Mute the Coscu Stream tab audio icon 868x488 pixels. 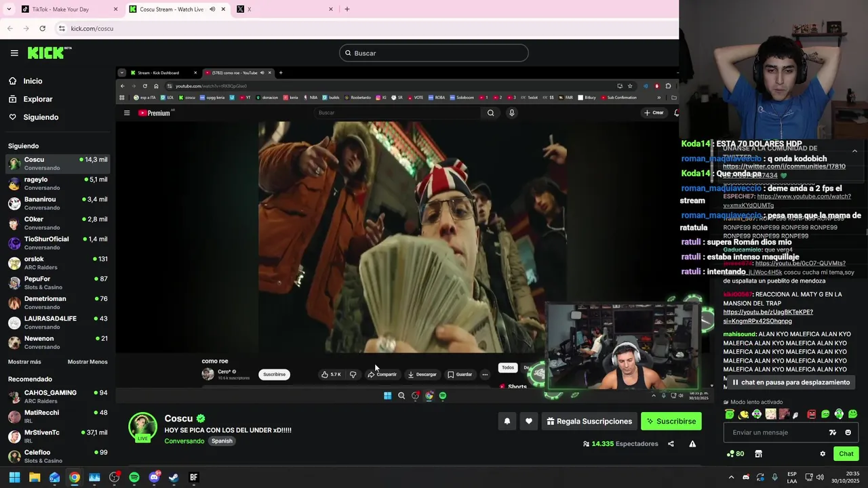point(212,9)
